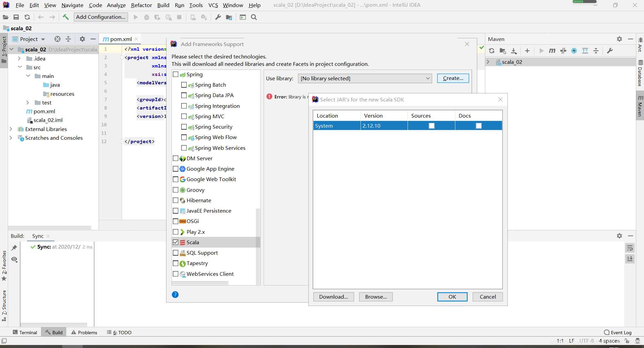This screenshot has height=348, width=644.
Task: Open Project panel gear settings
Action: point(82,39)
